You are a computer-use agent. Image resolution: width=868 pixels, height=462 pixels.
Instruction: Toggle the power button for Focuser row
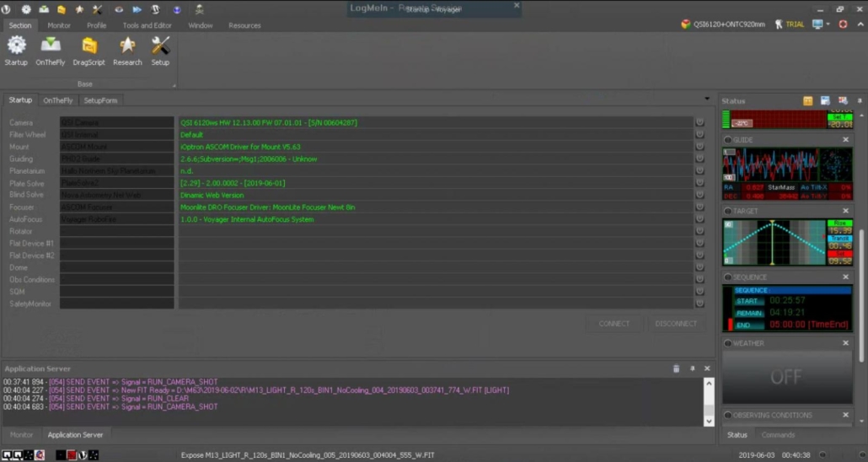click(x=699, y=207)
